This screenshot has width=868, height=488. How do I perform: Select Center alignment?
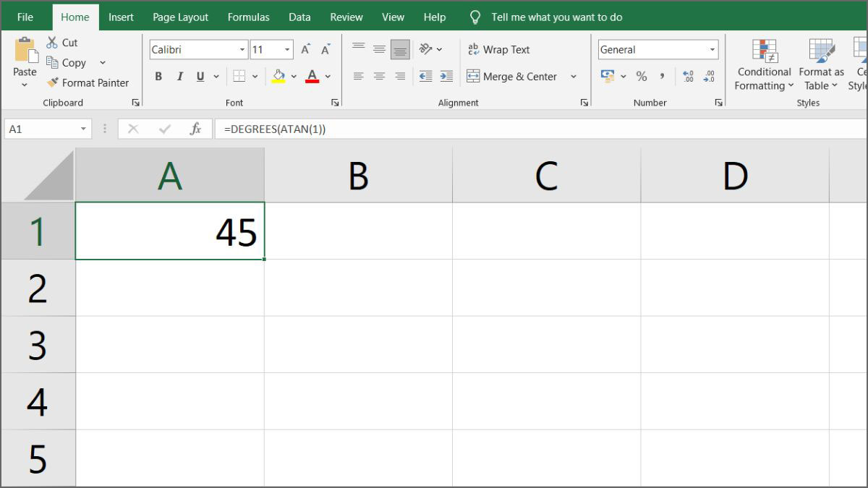tap(379, 76)
